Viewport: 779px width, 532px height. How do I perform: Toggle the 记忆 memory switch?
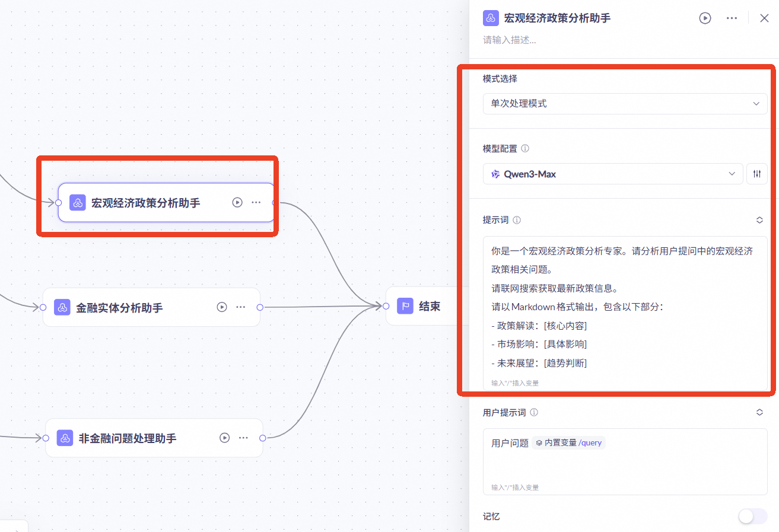753,517
